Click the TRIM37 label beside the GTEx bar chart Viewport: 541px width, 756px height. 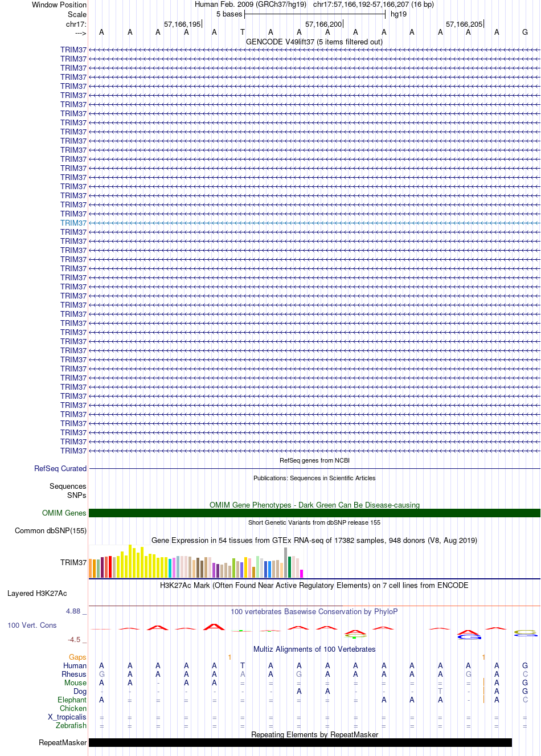(x=73, y=562)
